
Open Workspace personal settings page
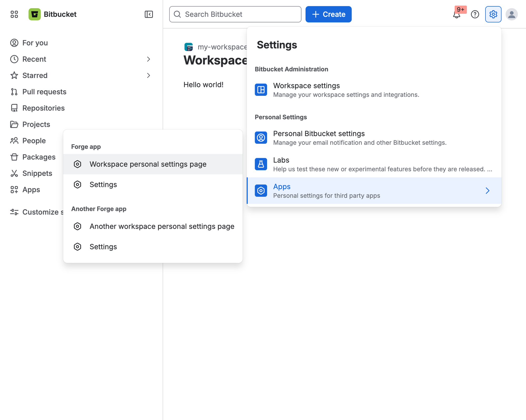153,164
